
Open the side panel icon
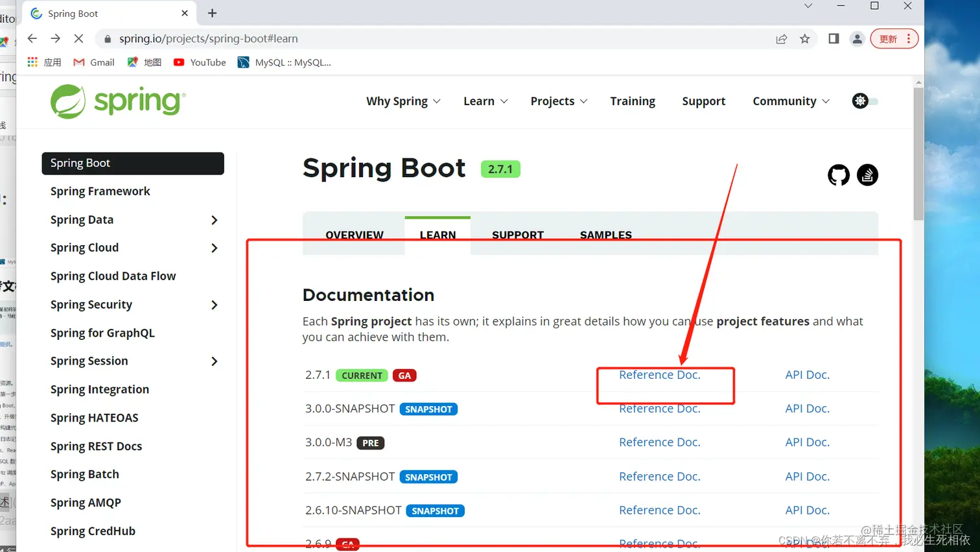point(834,38)
